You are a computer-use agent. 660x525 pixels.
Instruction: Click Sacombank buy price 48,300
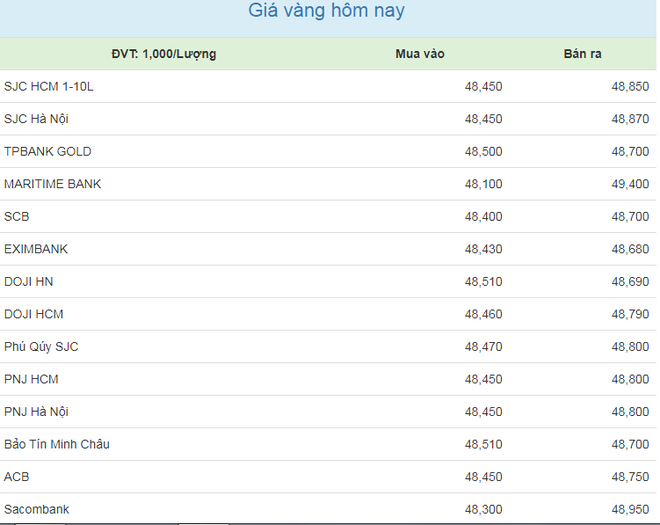484,509
